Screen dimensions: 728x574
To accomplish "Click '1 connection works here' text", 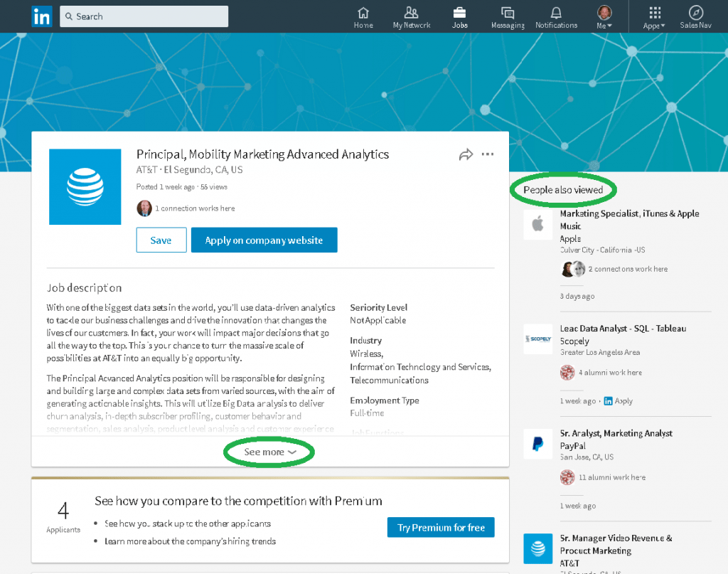I will pyautogui.click(x=195, y=208).
